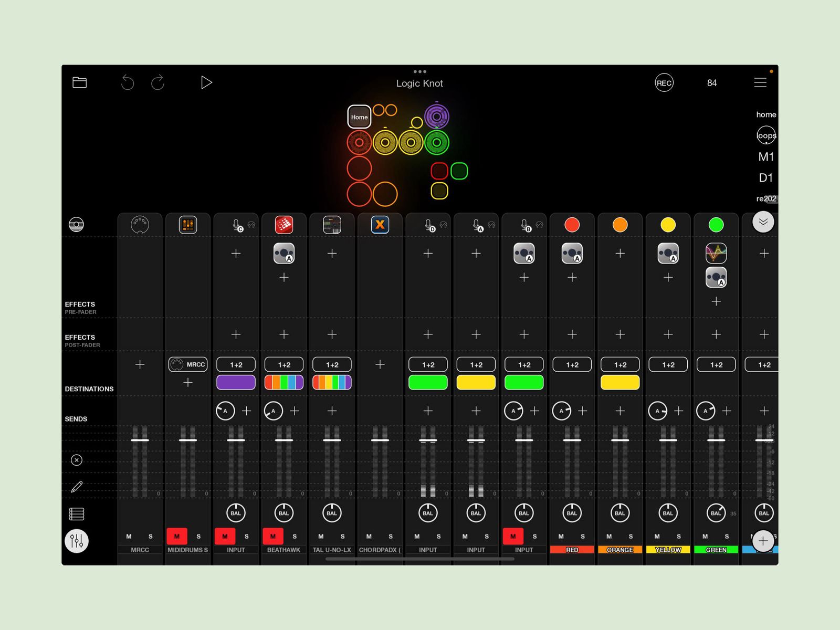
Task: Click the loop disc icon in left sidebar
Action: (77, 225)
